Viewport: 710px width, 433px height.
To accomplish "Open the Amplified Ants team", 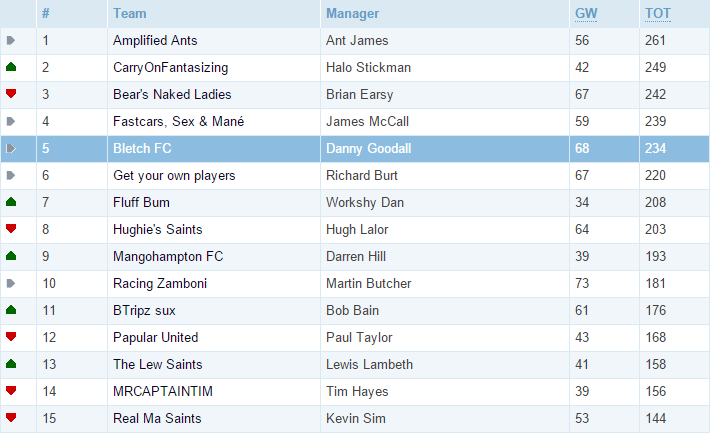I will click(x=155, y=40).
